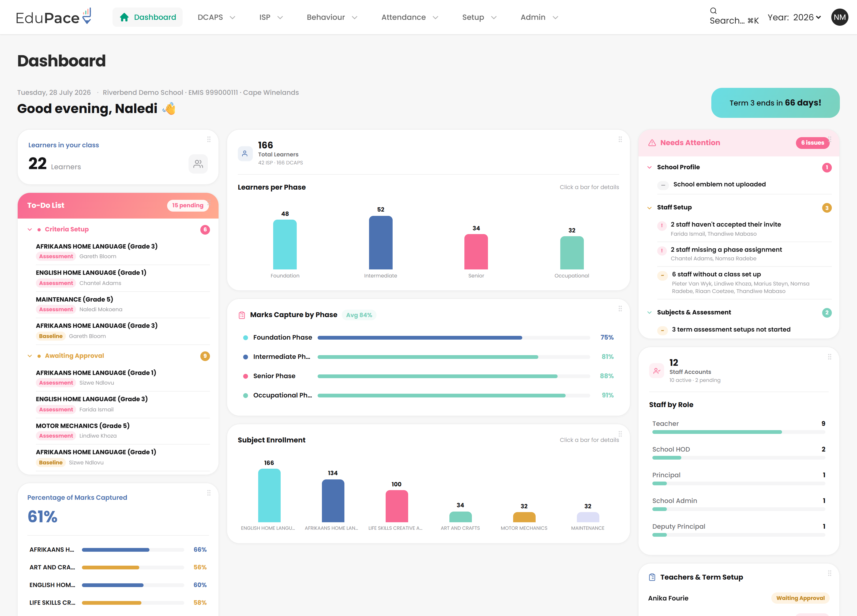Go to the Dashboard tab

(x=147, y=17)
